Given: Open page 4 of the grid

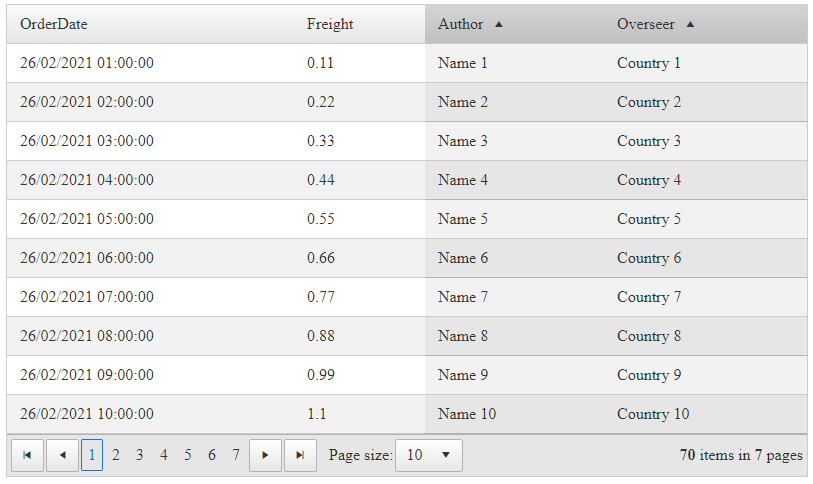Looking at the screenshot, I should point(164,455).
